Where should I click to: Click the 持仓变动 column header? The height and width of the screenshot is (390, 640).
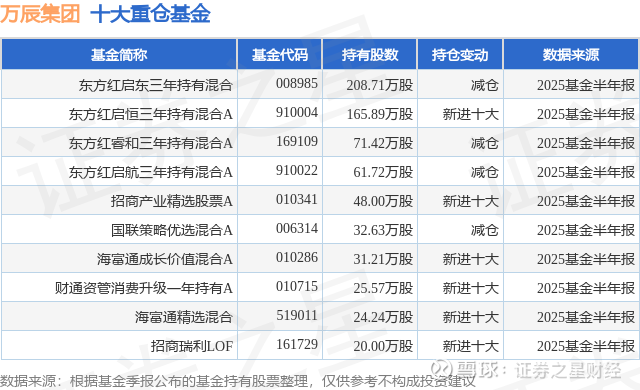pos(460,55)
